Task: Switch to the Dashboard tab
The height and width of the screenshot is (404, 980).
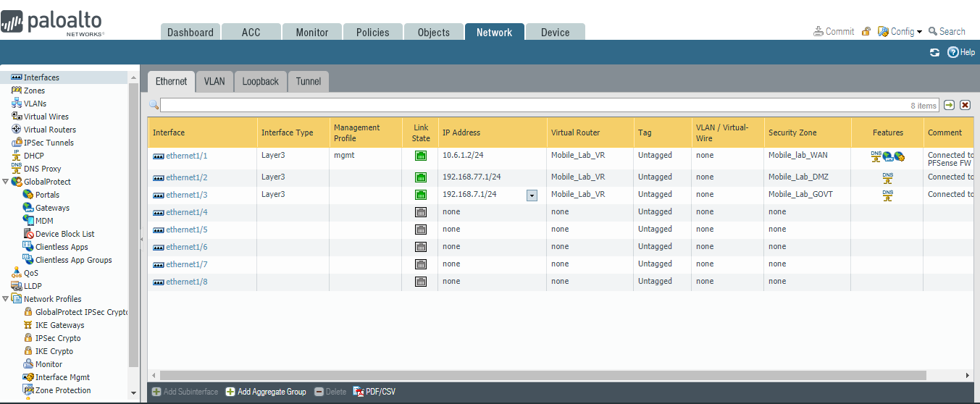Action: pos(190,32)
